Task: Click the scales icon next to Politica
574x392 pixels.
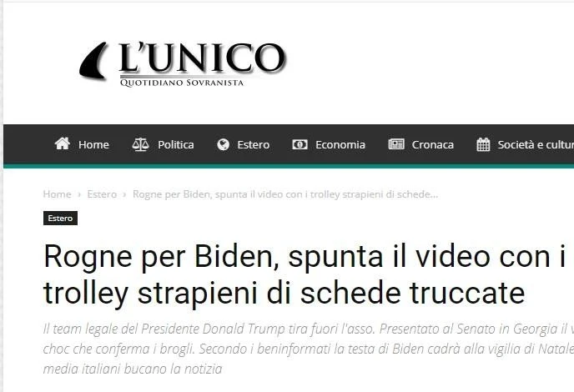Action: 140,144
